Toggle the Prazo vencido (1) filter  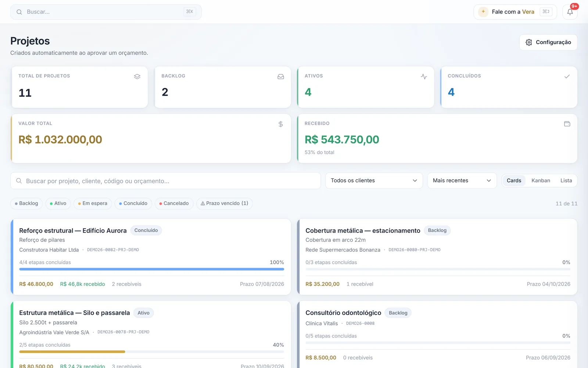coord(224,204)
